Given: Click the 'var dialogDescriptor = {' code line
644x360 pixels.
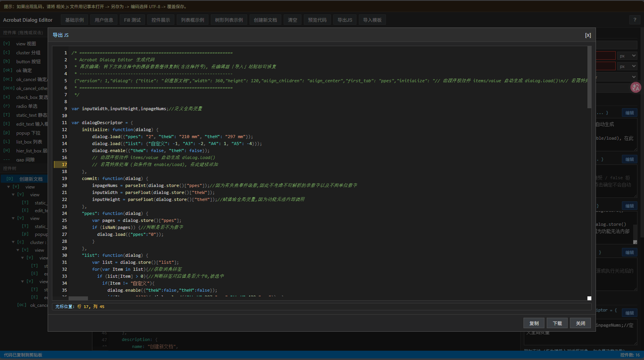Looking at the screenshot, I should click(102, 123).
